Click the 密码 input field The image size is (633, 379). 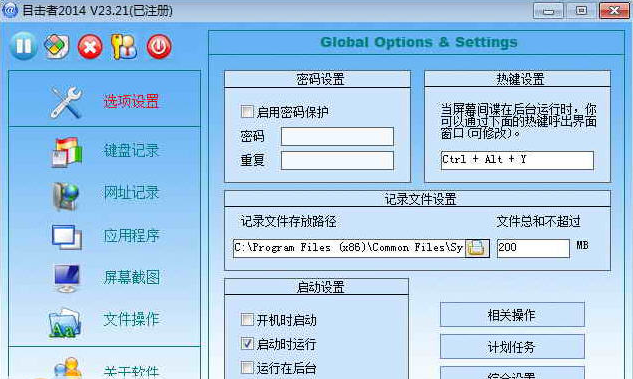[x=337, y=136]
